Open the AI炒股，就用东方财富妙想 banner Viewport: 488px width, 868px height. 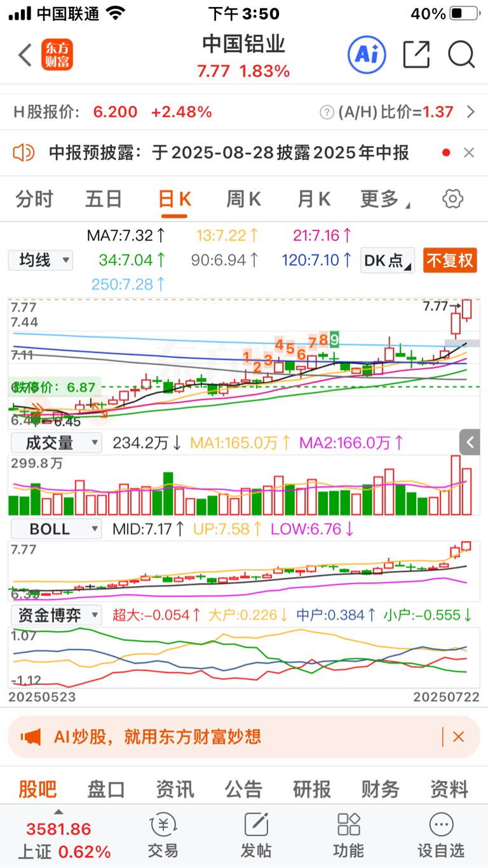(244, 737)
